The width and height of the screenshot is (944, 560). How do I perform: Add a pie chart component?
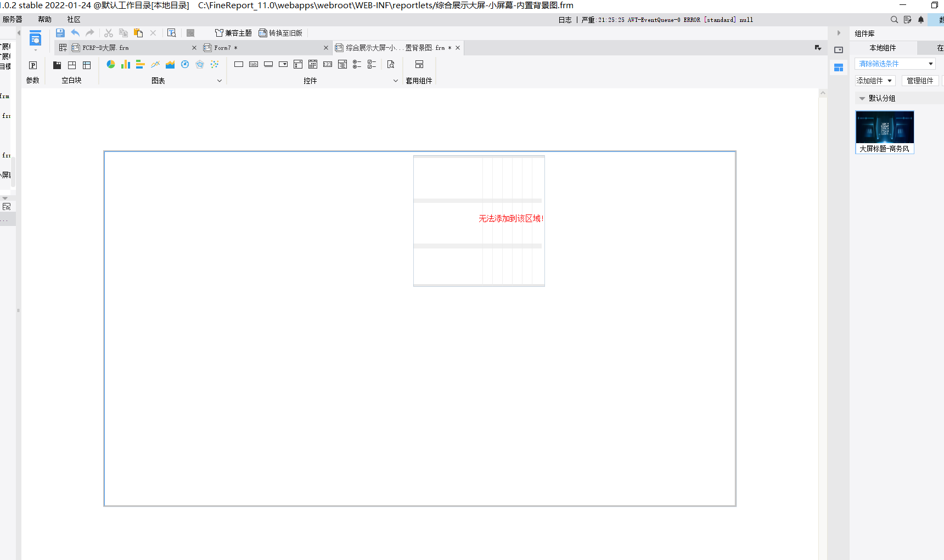[111, 65]
